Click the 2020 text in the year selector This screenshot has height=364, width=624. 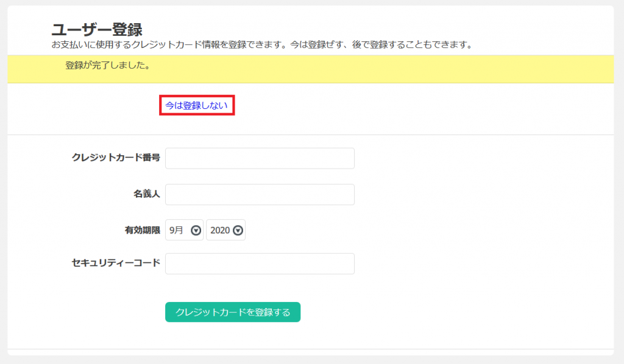tap(219, 230)
